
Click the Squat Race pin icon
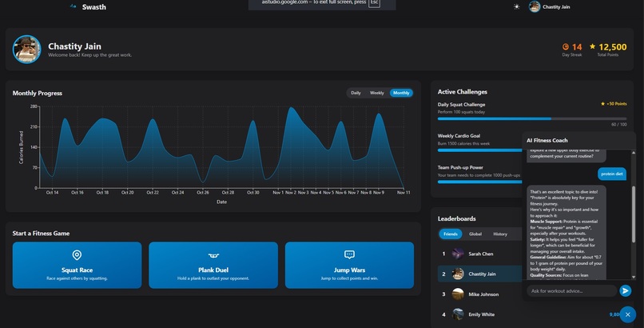pyautogui.click(x=77, y=255)
